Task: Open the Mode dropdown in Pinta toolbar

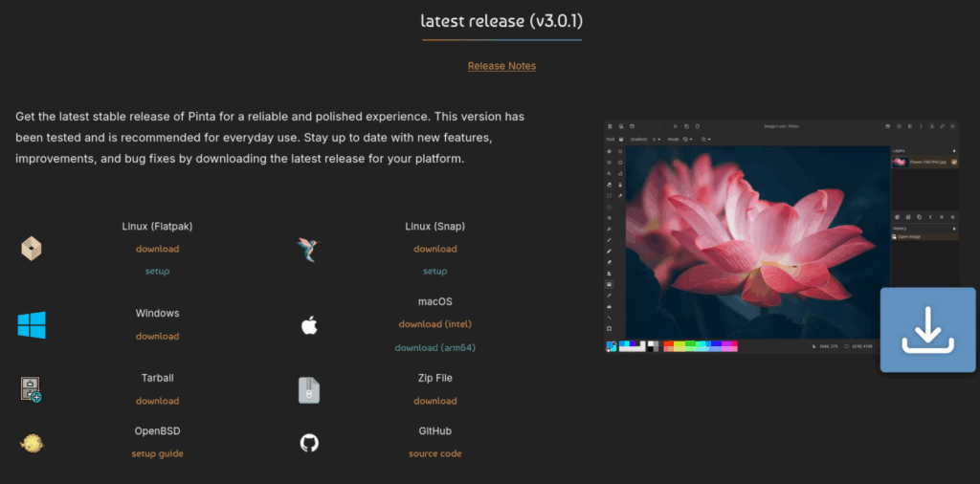Action: (688, 139)
